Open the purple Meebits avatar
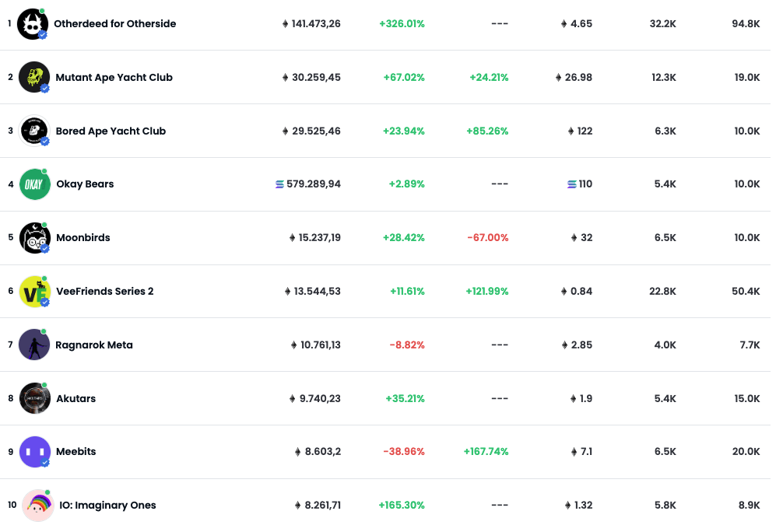Viewport: 783px width, 532px height. click(x=34, y=452)
